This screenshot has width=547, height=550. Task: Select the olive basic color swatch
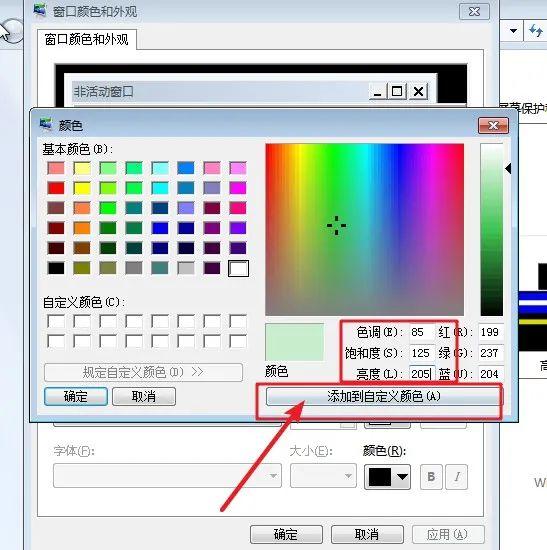point(82,268)
